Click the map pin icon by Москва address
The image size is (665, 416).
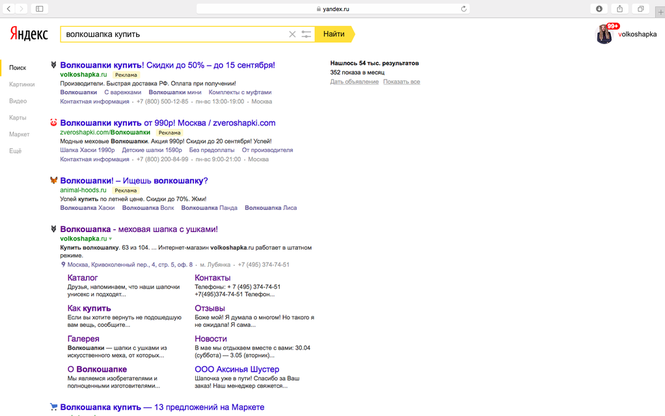[63, 264]
